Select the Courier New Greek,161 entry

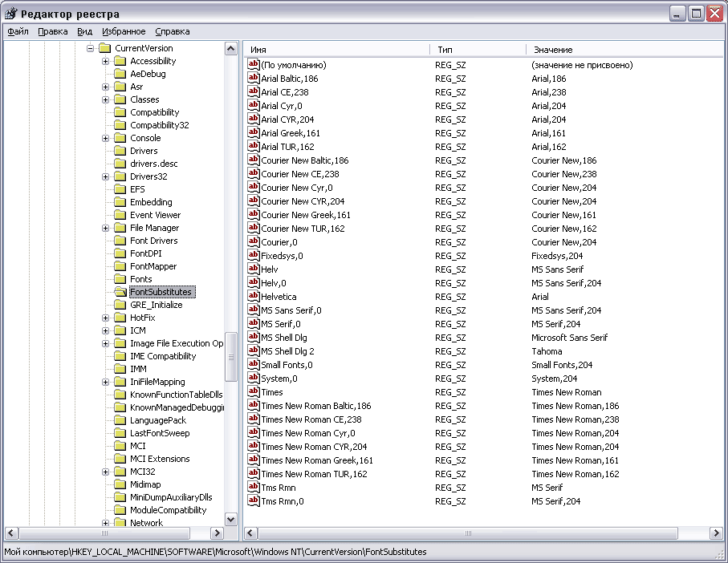coord(306,215)
